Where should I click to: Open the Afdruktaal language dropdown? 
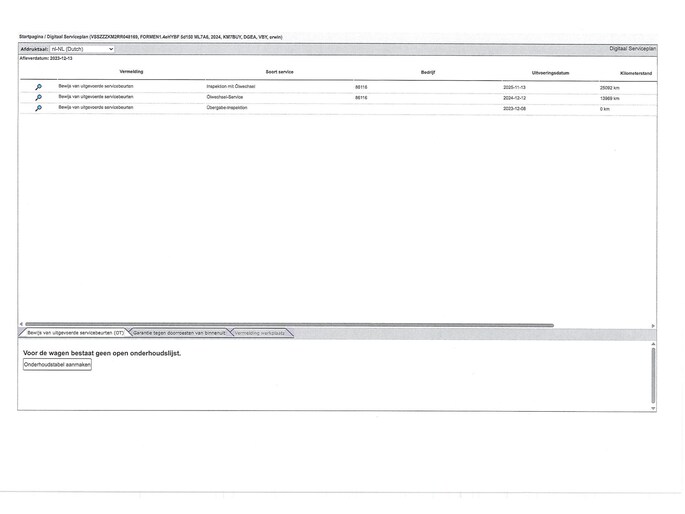(x=82, y=48)
